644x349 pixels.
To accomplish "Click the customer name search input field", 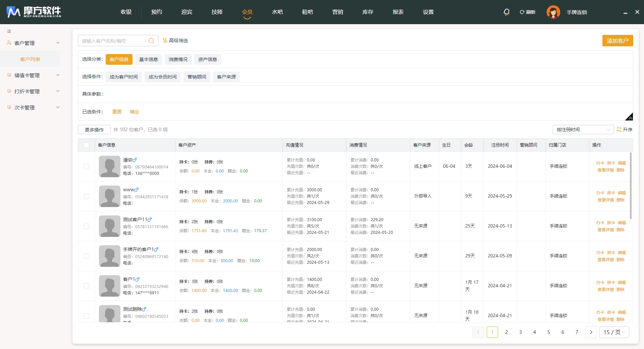I will (x=112, y=41).
